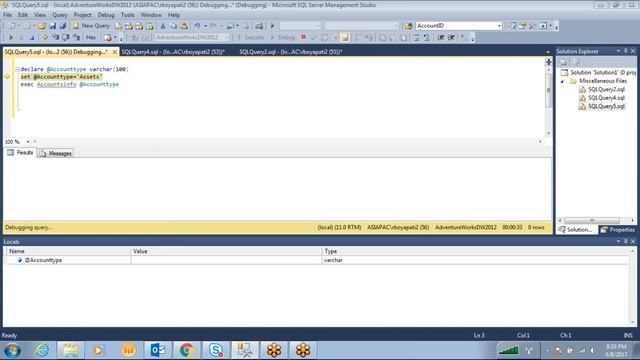The image size is (640, 360).
Task: Switch to the Messages tab
Action: tap(56, 153)
